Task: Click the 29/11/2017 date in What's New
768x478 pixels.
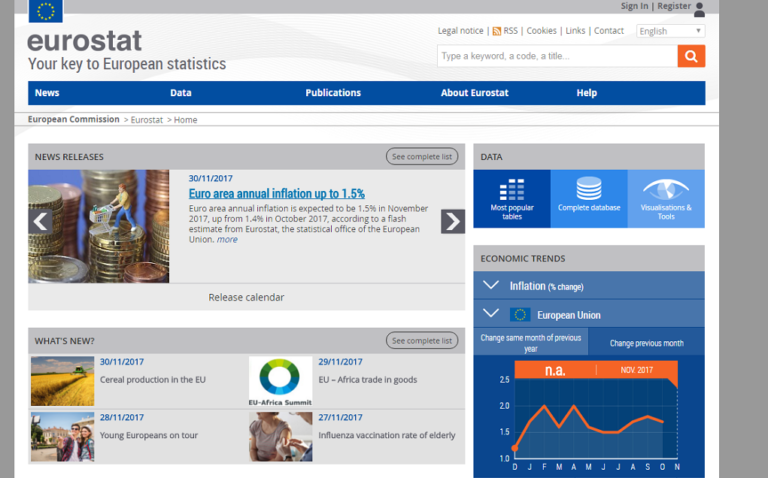Action: (x=340, y=362)
